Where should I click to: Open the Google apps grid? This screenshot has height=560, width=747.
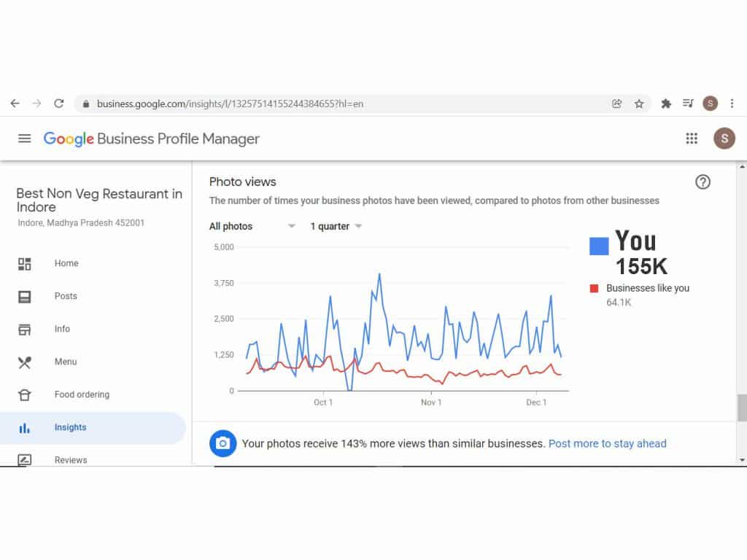(x=692, y=139)
